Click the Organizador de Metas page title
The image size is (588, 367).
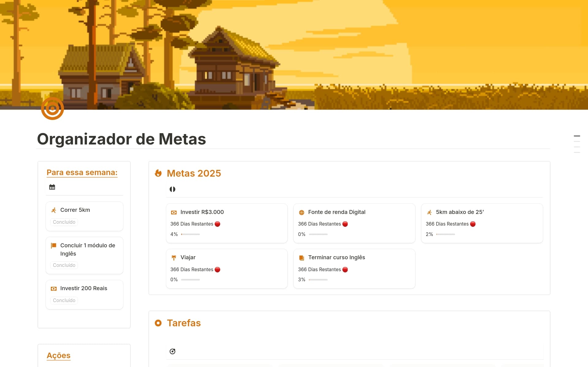(122, 139)
